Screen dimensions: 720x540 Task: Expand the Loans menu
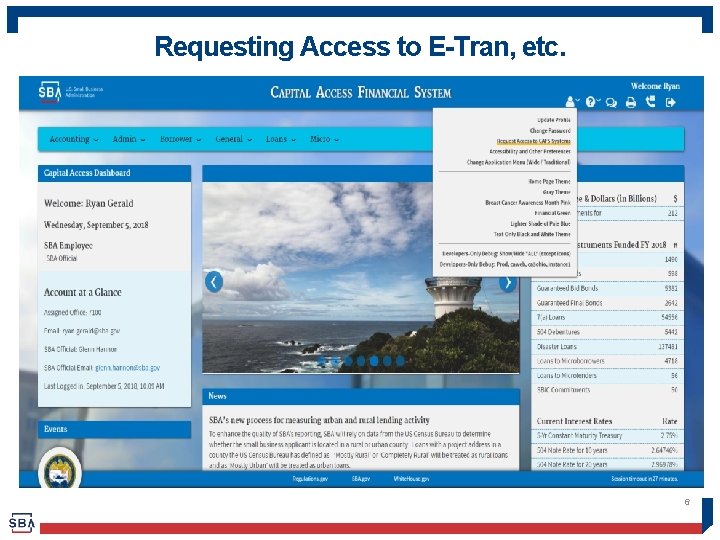[x=281, y=139]
